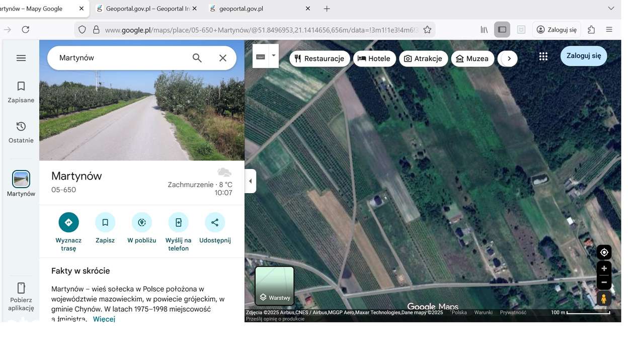Close the Geoportal.gov.pl – Geoportal tab

195,9
